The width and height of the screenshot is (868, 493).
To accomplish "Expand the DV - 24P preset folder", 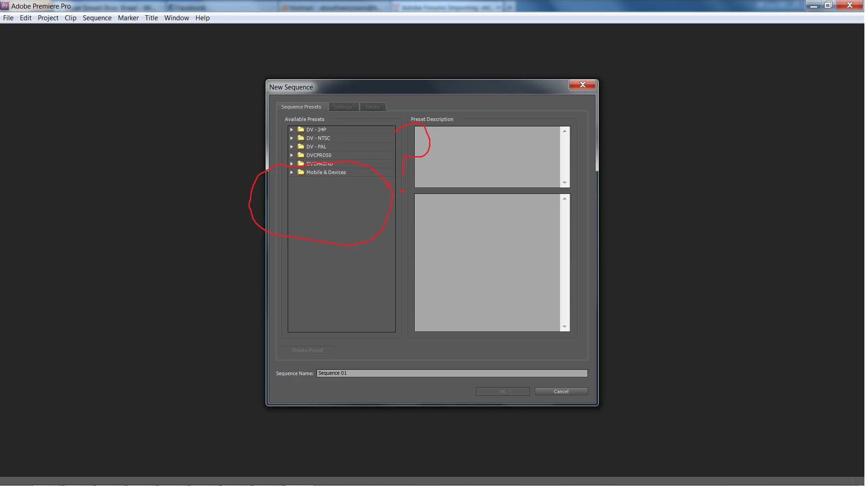I will (x=292, y=130).
